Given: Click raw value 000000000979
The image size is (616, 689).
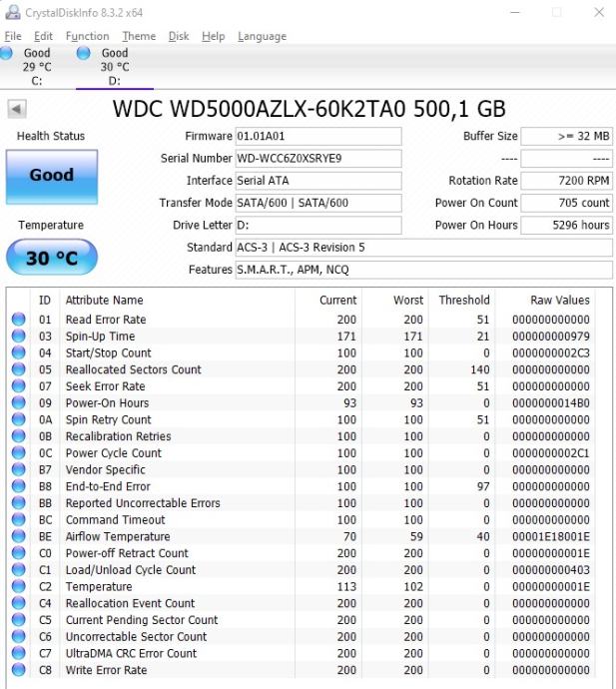Looking at the screenshot, I should 551,337.
